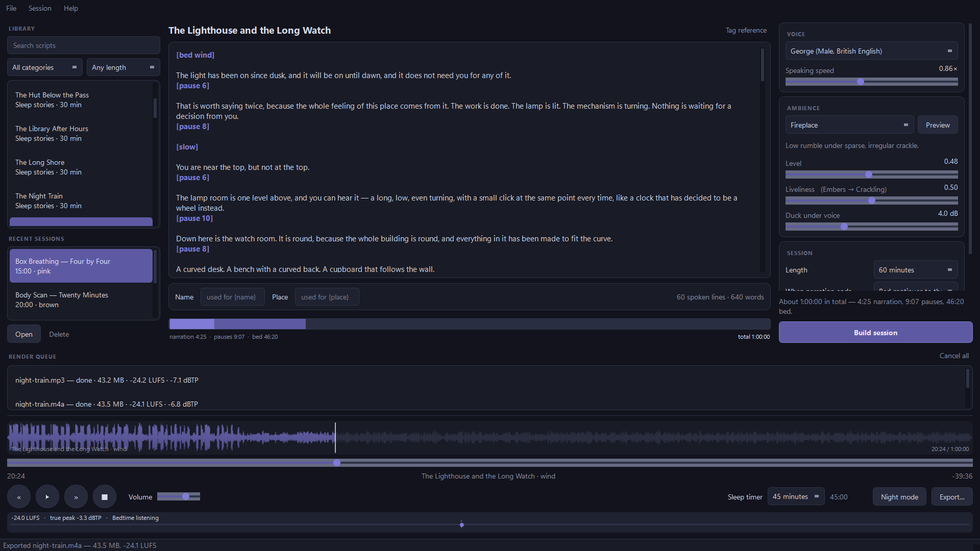Image resolution: width=980 pixels, height=551 pixels.
Task: Toggle Night mode
Action: pos(899,497)
